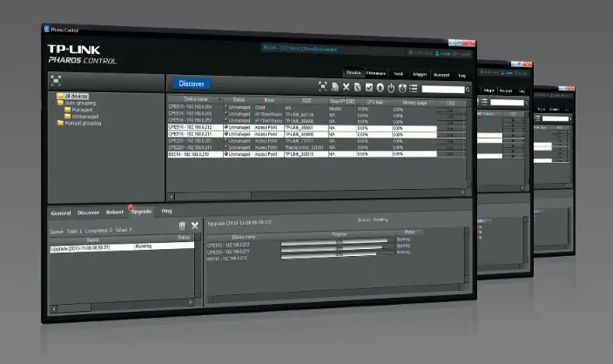Viewport: 613px width, 364px height.
Task: Click the right arrow of the queue list scrollbar
Action: click(x=191, y=302)
